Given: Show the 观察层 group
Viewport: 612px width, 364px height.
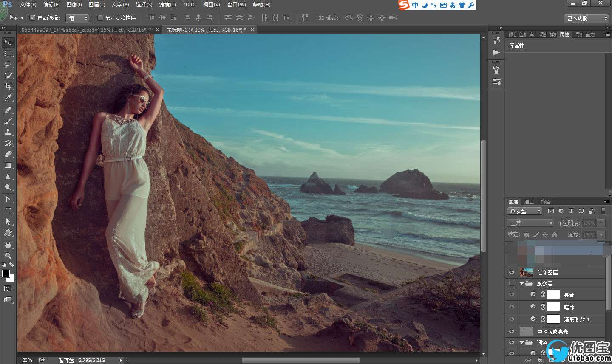Looking at the screenshot, I should point(512,284).
